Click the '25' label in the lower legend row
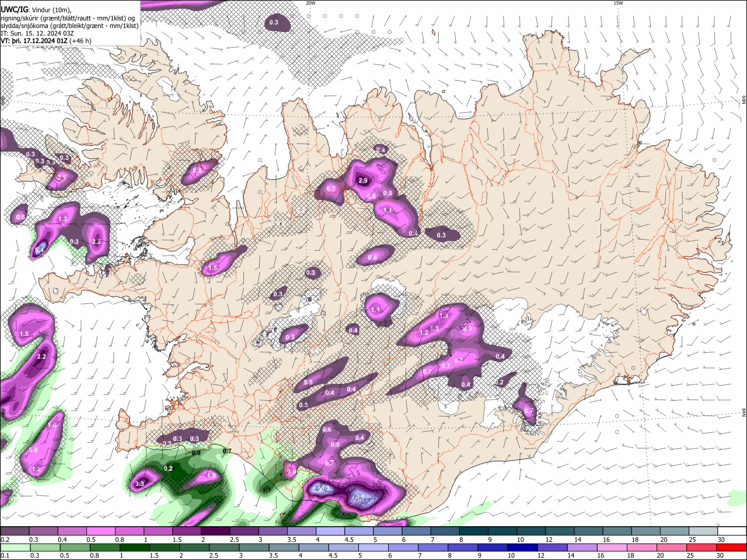Viewport: 747px width, 560px height. click(690, 555)
